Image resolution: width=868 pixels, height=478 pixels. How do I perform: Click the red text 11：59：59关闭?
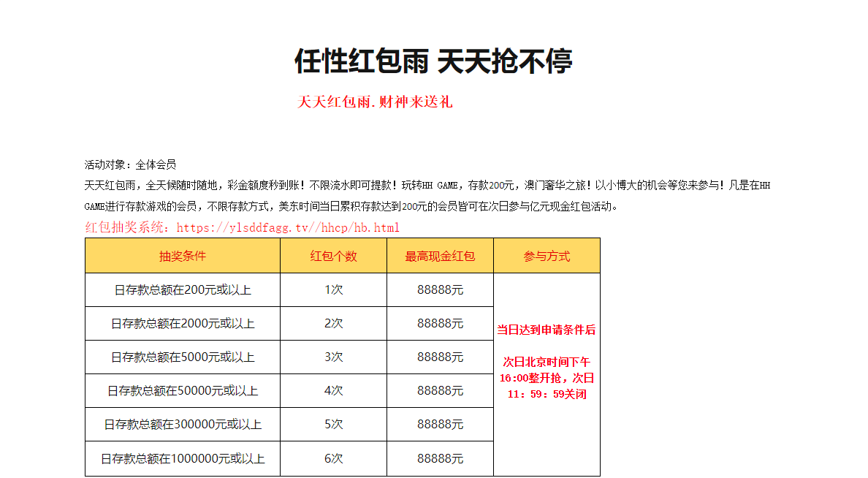click(547, 395)
